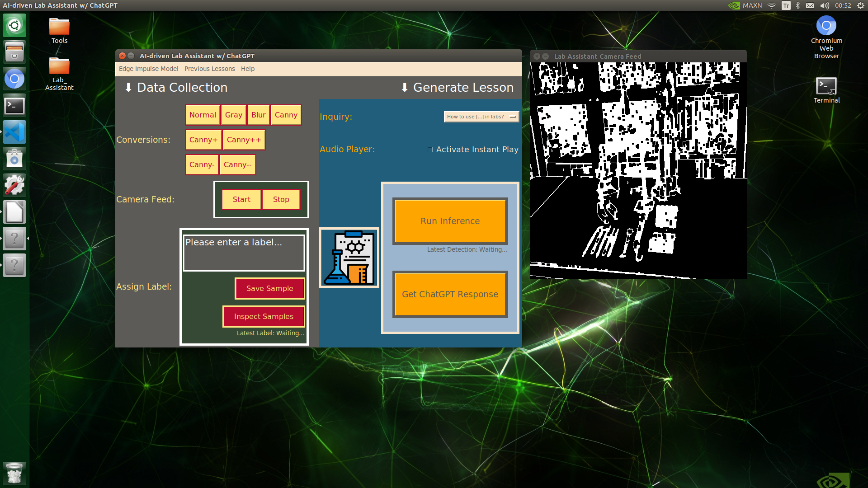The width and height of the screenshot is (868, 488).
Task: Click Run Inference button
Action: 450,221
